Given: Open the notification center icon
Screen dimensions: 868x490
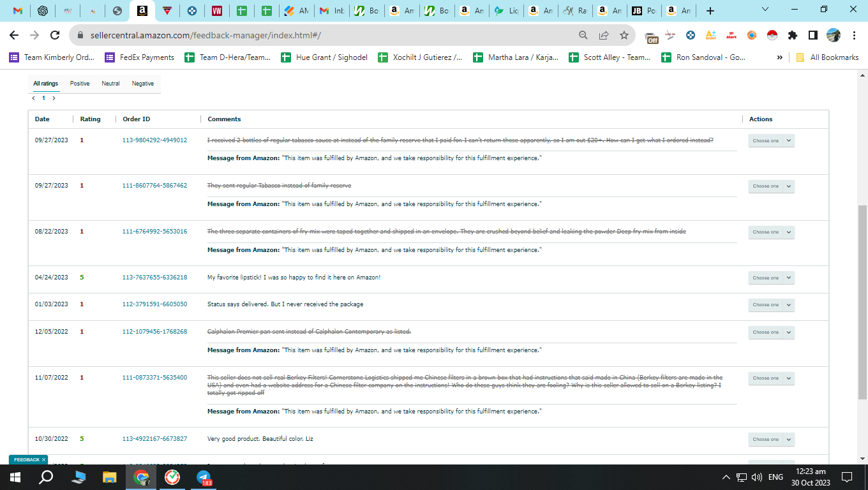Looking at the screenshot, I should pyautogui.click(x=847, y=477).
